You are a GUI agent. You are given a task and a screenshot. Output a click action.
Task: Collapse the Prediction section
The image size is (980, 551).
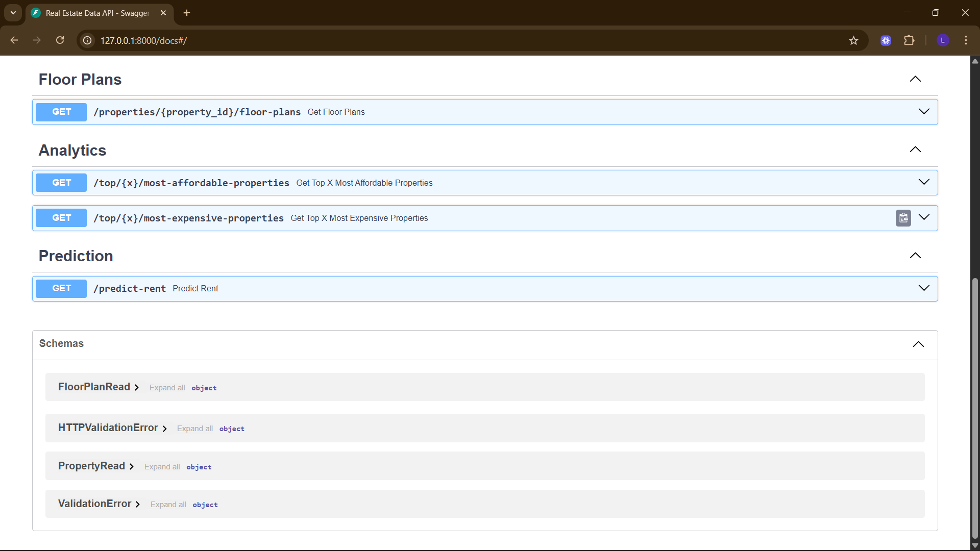(x=915, y=256)
